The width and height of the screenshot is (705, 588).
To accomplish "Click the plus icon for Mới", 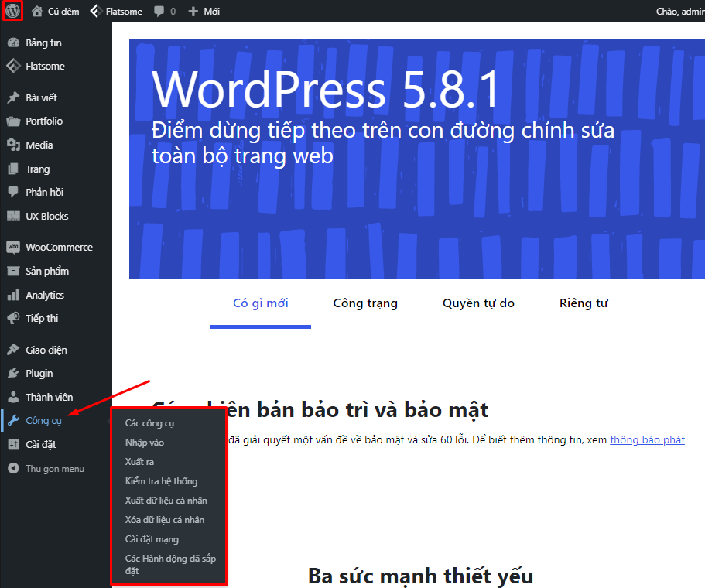I will point(193,12).
